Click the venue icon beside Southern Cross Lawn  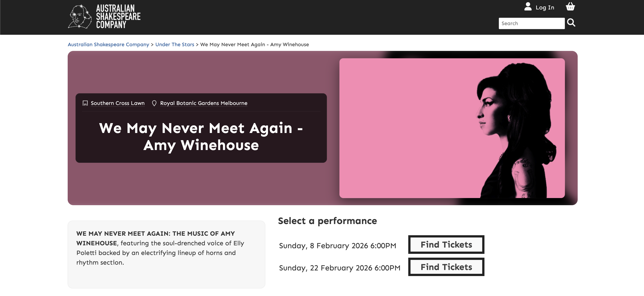[85, 103]
